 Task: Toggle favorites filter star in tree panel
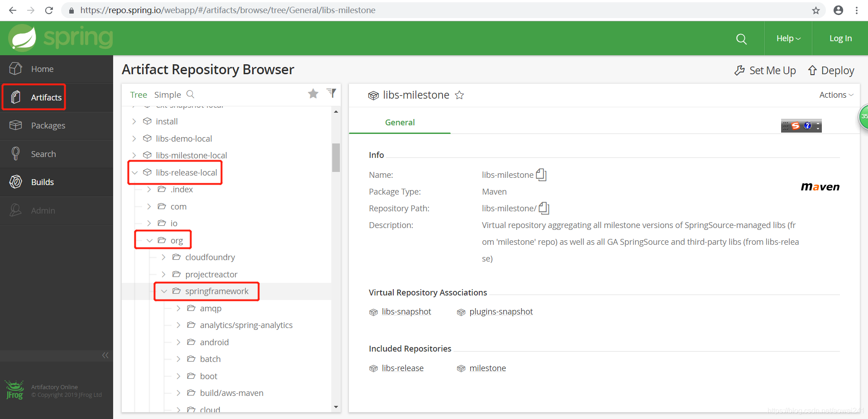[313, 94]
